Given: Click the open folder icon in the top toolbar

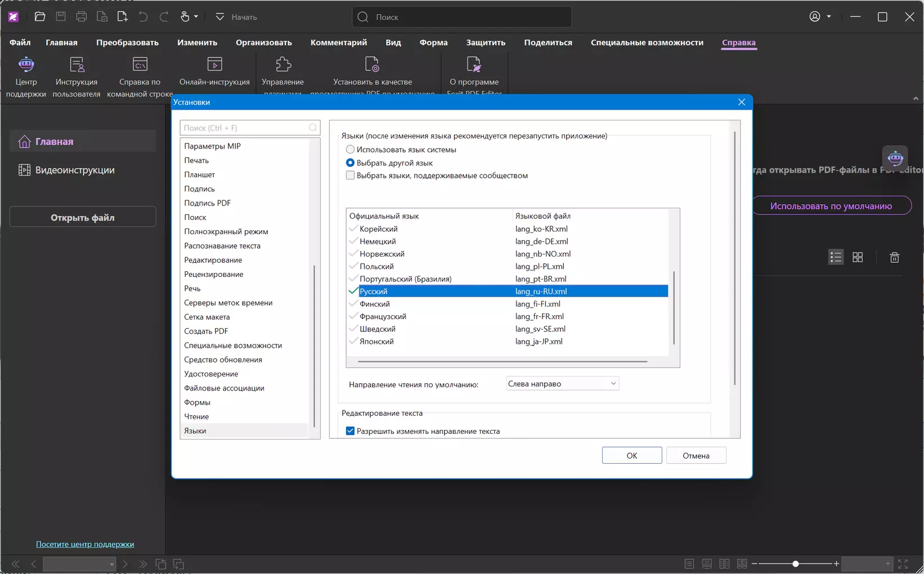Looking at the screenshot, I should pos(40,17).
